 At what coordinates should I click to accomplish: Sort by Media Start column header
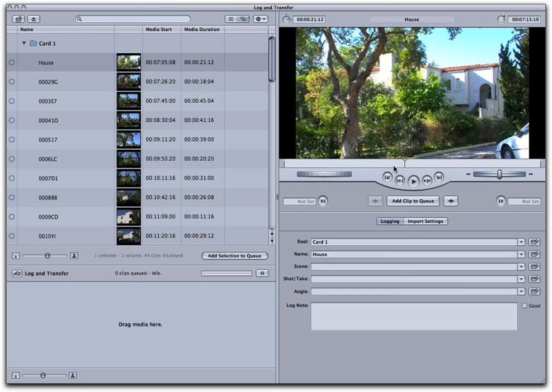[x=161, y=29]
